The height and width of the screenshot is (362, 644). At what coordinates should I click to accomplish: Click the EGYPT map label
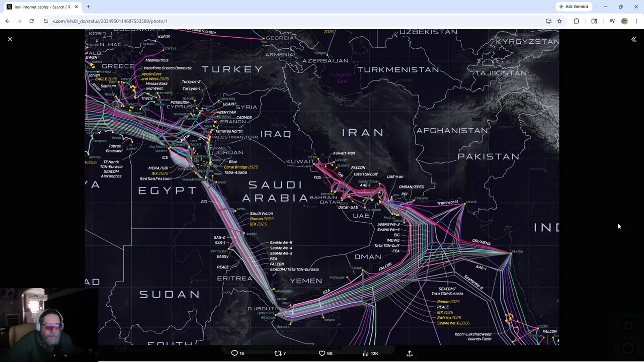168,191
